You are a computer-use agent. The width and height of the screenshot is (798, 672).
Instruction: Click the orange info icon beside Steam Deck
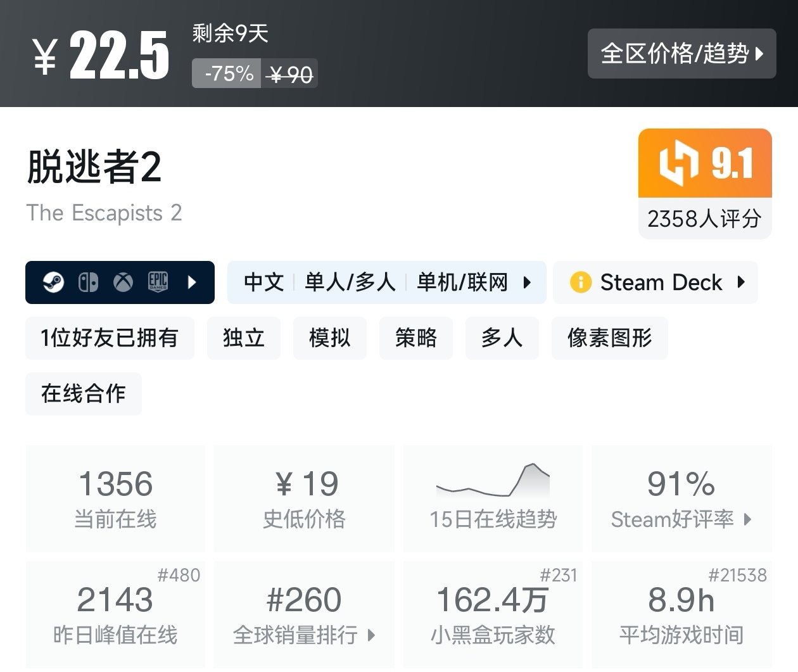[581, 282]
